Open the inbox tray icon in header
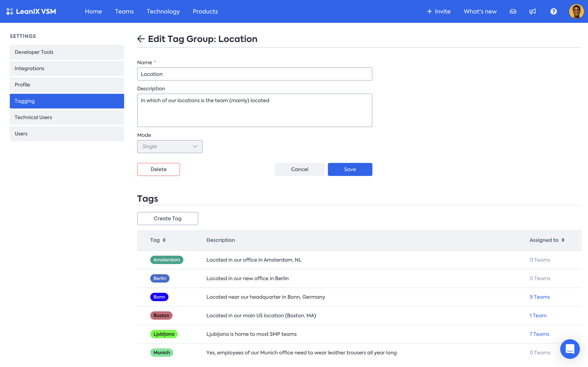The width and height of the screenshot is (588, 367). (x=513, y=11)
